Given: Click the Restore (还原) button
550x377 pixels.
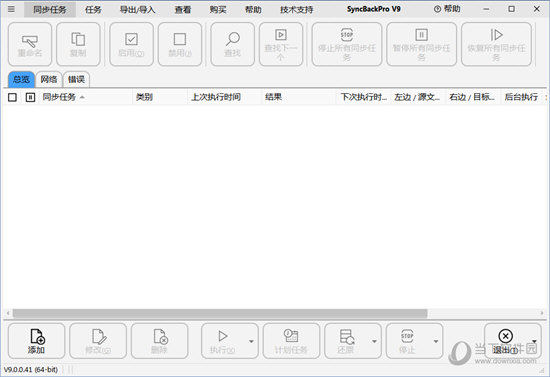Looking at the screenshot, I should click(x=347, y=341).
